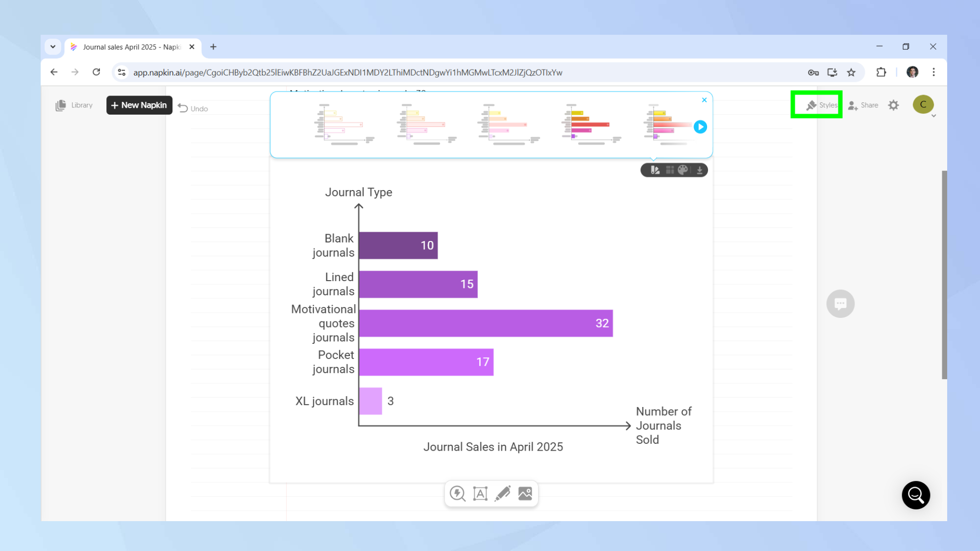Click the blue next-styles arrow button

700,127
